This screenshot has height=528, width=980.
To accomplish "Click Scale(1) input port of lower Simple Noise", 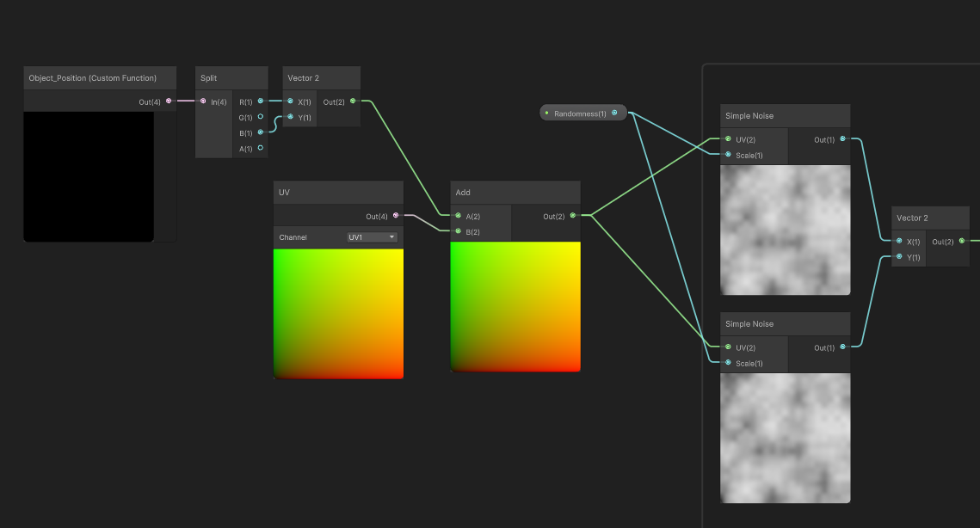I will pyautogui.click(x=728, y=363).
